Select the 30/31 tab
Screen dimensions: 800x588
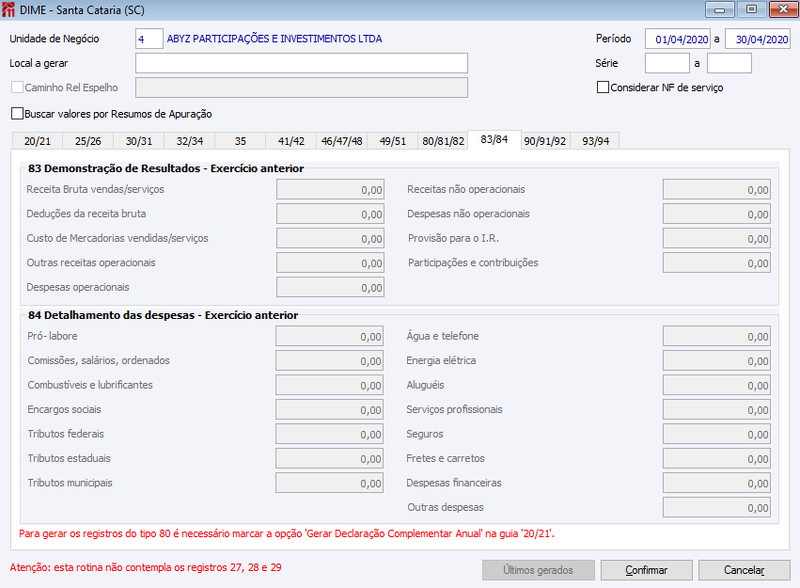[x=139, y=141]
